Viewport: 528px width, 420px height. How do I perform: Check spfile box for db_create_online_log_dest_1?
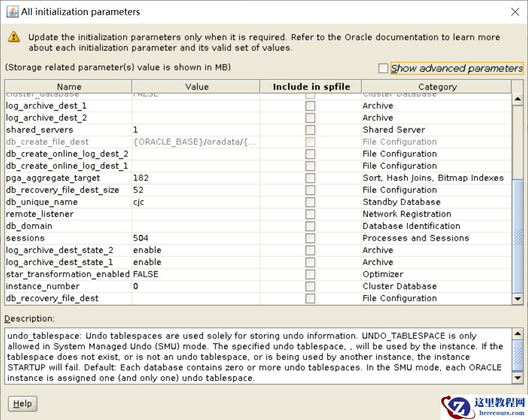(310, 166)
